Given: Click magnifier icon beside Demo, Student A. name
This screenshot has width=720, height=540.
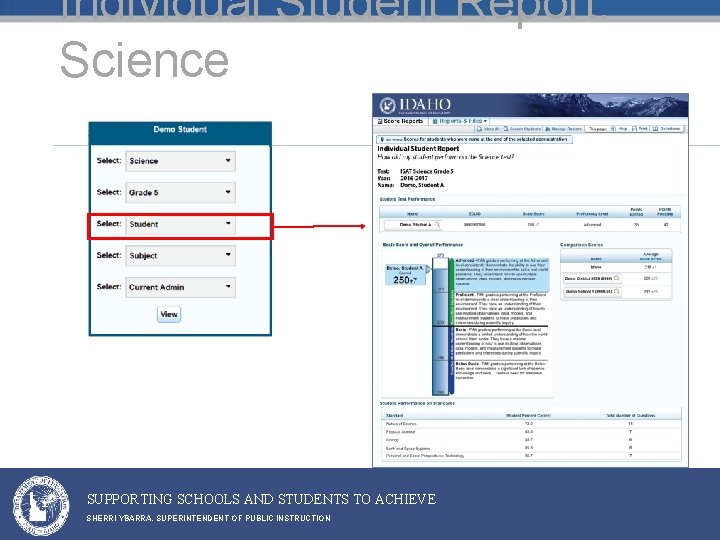Looking at the screenshot, I should (437, 225).
